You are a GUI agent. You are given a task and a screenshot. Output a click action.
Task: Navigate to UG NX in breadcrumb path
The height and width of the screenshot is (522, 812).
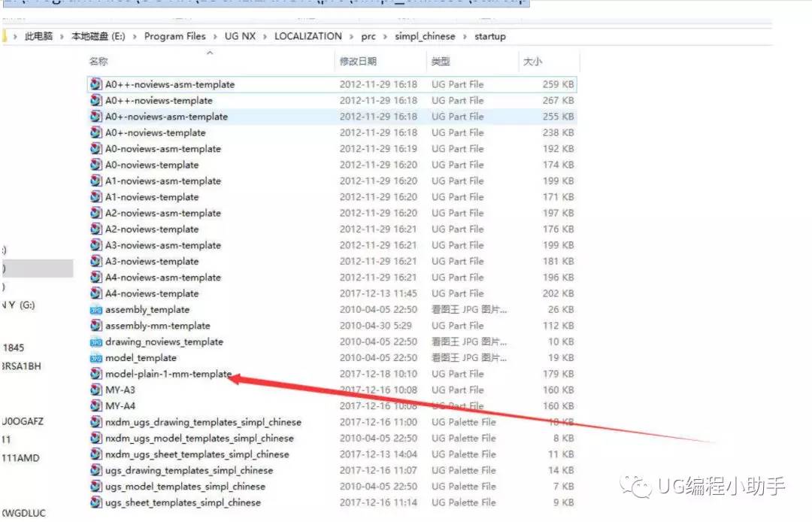240,36
